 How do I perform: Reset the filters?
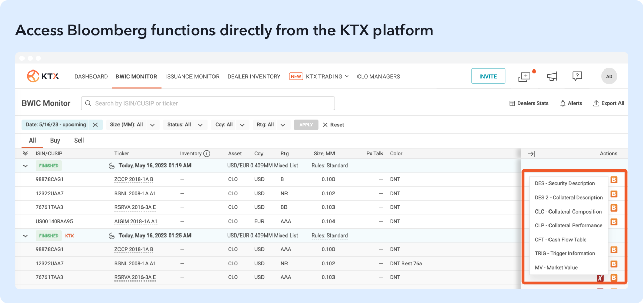coord(333,125)
